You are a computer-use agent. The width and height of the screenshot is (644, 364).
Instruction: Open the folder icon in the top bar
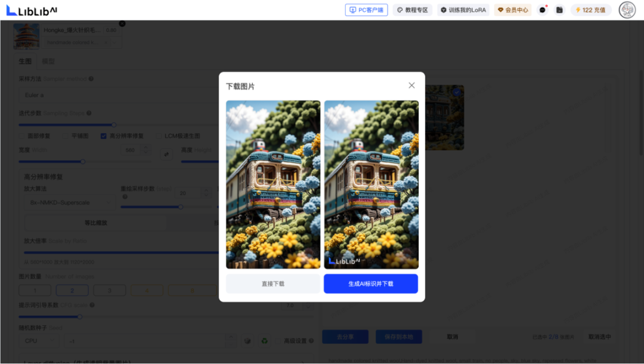[x=559, y=10]
